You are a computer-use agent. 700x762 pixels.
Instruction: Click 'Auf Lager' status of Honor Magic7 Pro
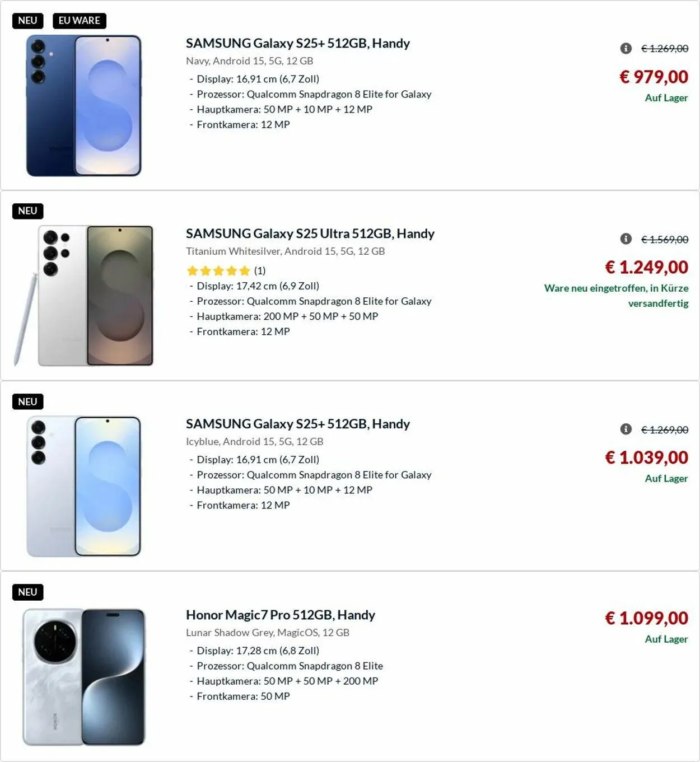[666, 639]
